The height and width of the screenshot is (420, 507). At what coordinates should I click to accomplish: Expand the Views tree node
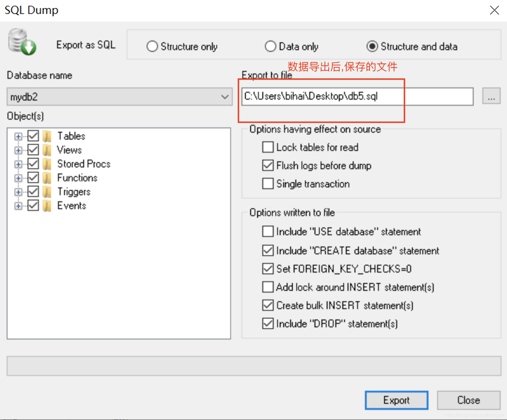(x=18, y=150)
